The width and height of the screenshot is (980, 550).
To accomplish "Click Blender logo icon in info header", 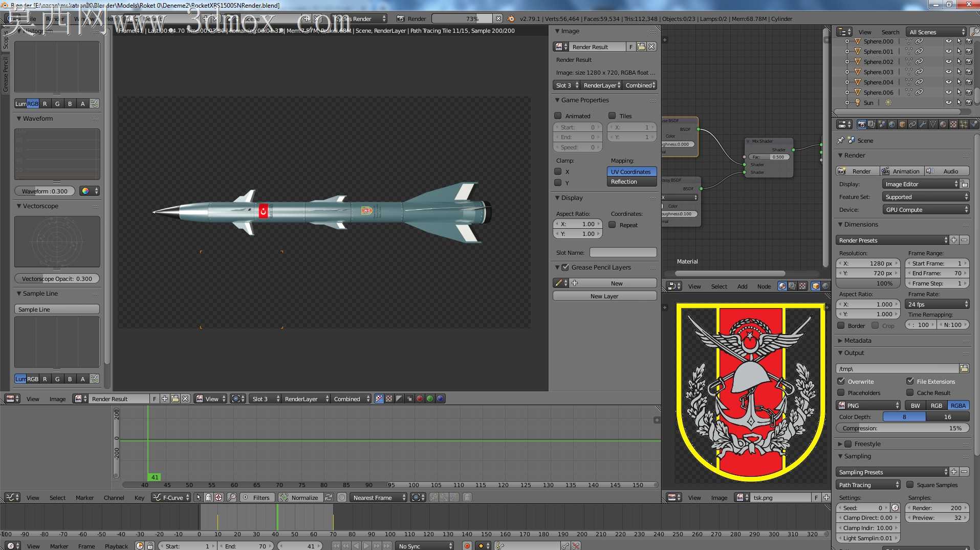I will coord(511,19).
